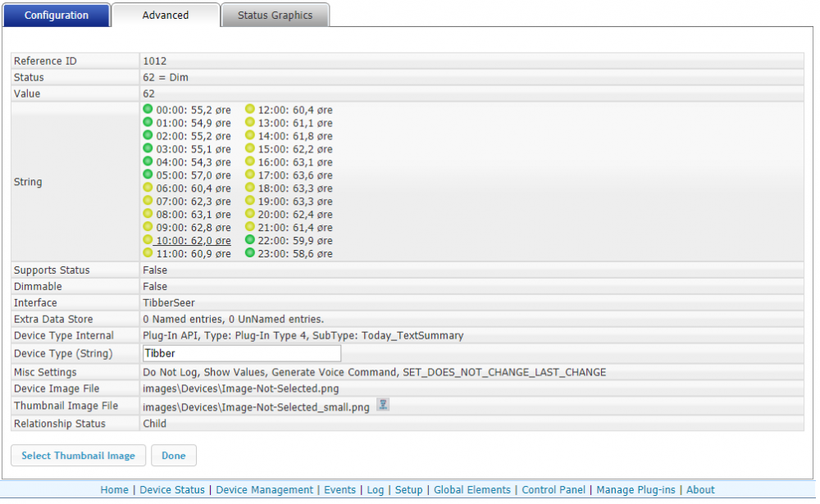Click the green dot next to 00:00 price
The height and width of the screenshot is (504, 820).
click(148, 109)
